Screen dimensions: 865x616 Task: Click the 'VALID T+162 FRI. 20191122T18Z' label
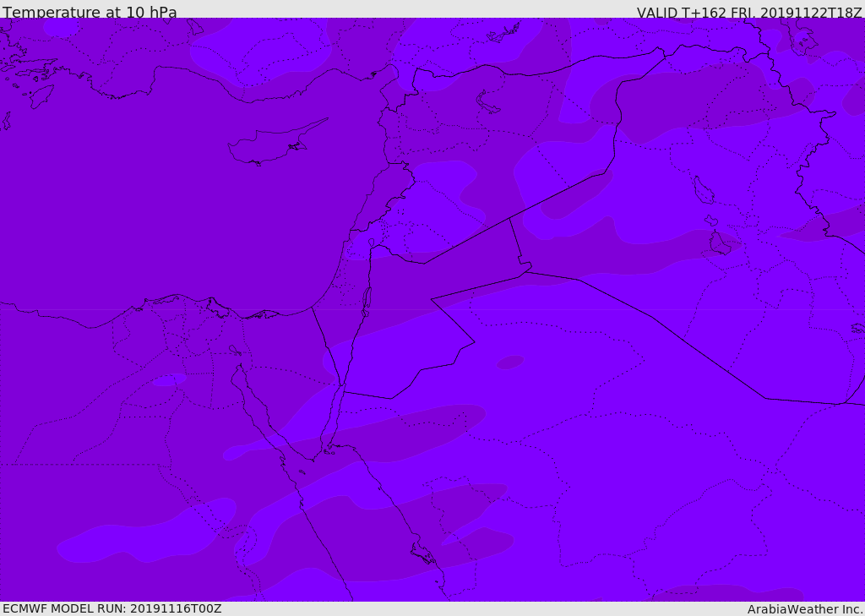point(749,13)
